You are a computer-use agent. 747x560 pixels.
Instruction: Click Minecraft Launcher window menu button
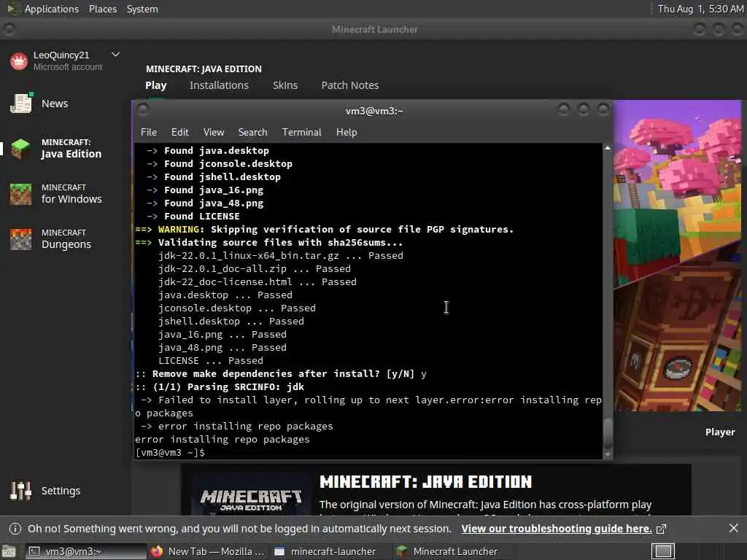coord(9,29)
